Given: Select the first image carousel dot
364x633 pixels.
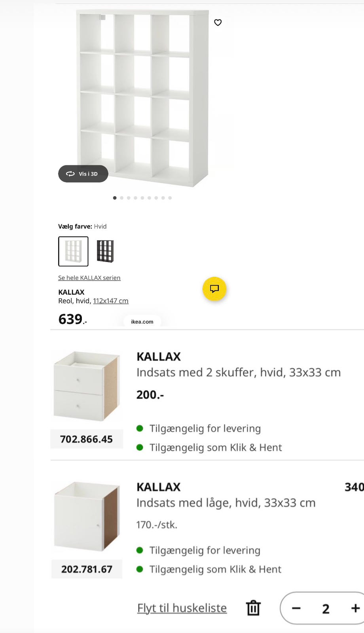Looking at the screenshot, I should 115,198.
